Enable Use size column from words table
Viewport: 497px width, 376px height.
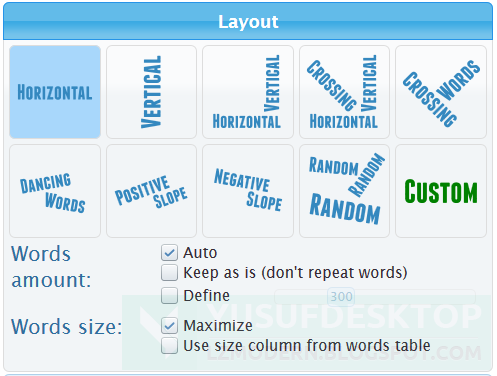pyautogui.click(x=169, y=346)
